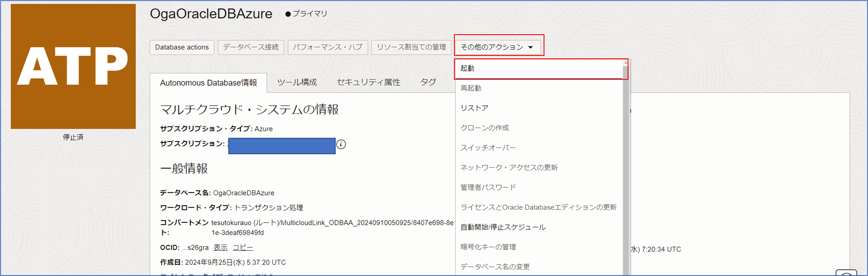
Task: Click the 一般情報 section heading
Action: click(184, 169)
